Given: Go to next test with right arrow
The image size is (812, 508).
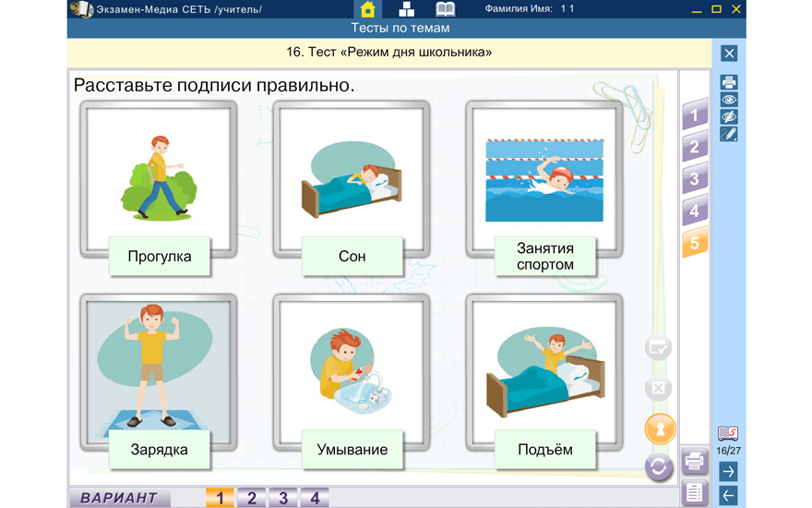Looking at the screenshot, I should [x=728, y=472].
